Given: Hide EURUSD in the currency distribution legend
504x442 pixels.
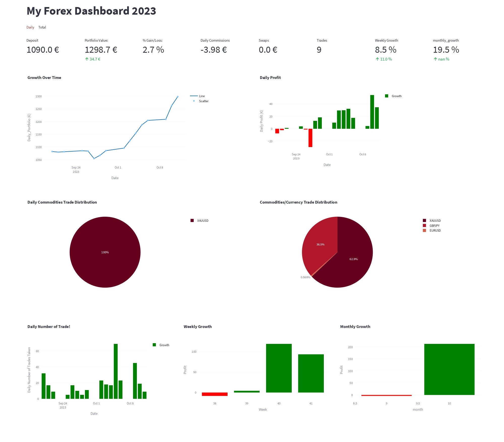Looking at the screenshot, I should [432, 231].
